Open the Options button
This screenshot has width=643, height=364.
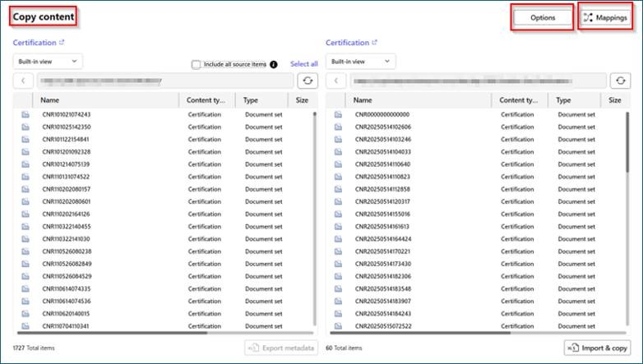tap(542, 17)
